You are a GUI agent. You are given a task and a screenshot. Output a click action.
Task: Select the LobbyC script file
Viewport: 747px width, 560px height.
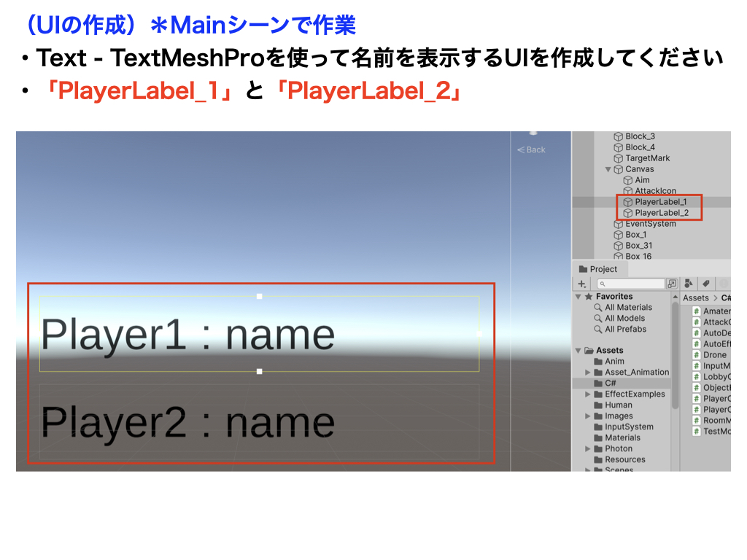[711, 377]
